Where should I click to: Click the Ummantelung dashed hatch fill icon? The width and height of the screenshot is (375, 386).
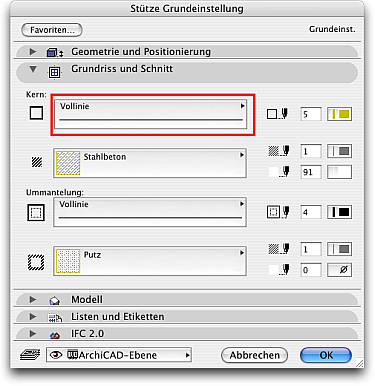36,262
